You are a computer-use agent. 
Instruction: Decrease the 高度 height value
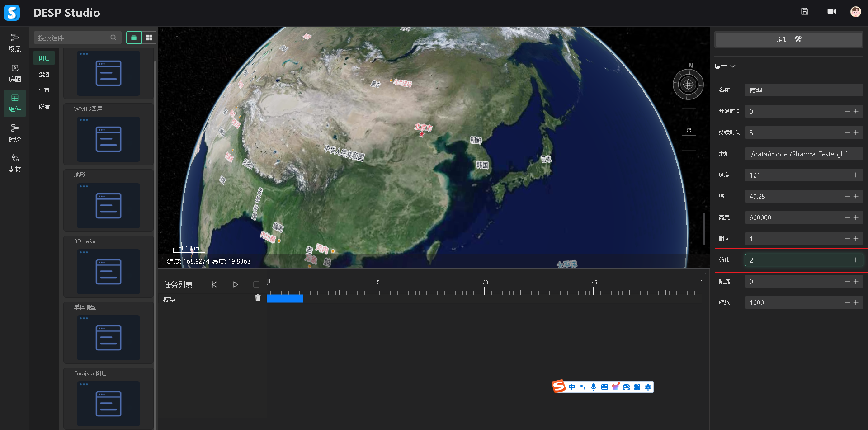tap(847, 217)
